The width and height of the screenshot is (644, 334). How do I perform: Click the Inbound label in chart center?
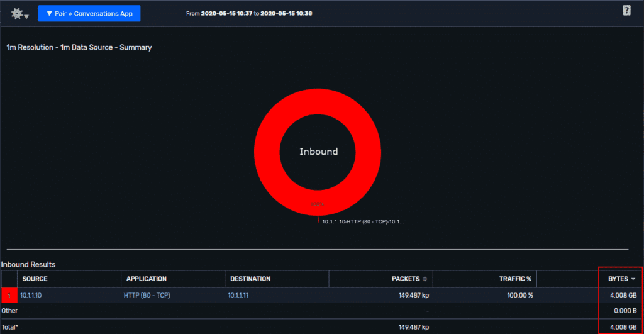319,152
